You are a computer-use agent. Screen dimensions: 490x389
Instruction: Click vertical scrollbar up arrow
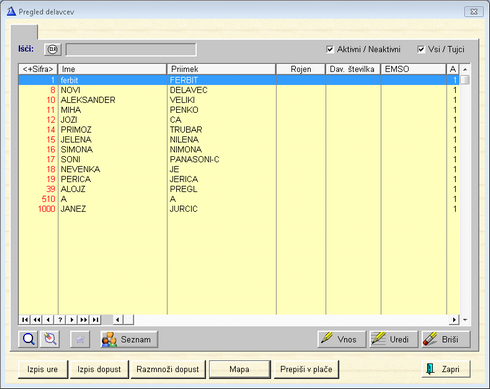coord(465,69)
